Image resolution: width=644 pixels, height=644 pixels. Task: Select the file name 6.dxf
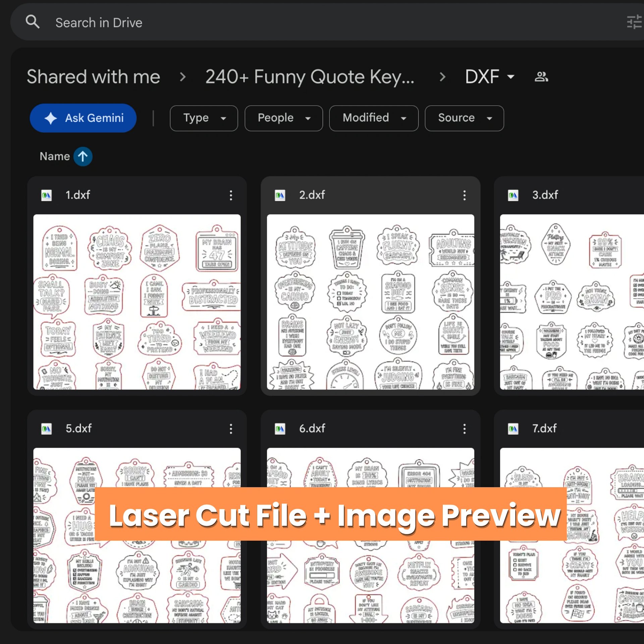coord(312,428)
